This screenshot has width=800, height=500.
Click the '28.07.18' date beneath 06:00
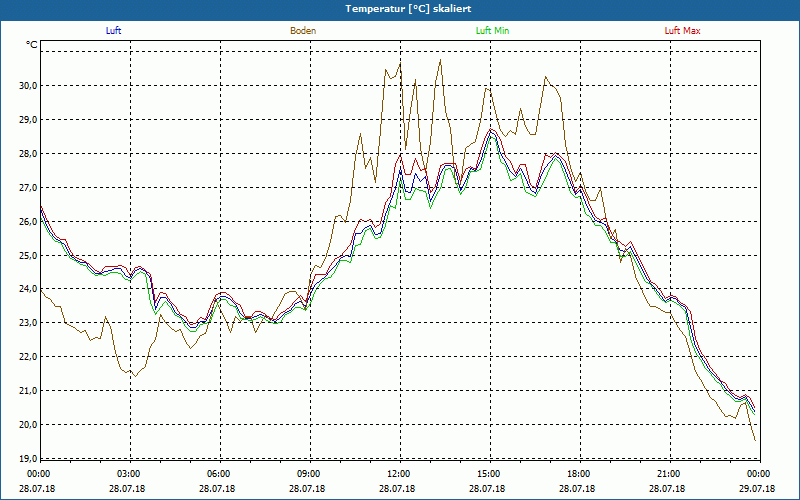pos(217,488)
